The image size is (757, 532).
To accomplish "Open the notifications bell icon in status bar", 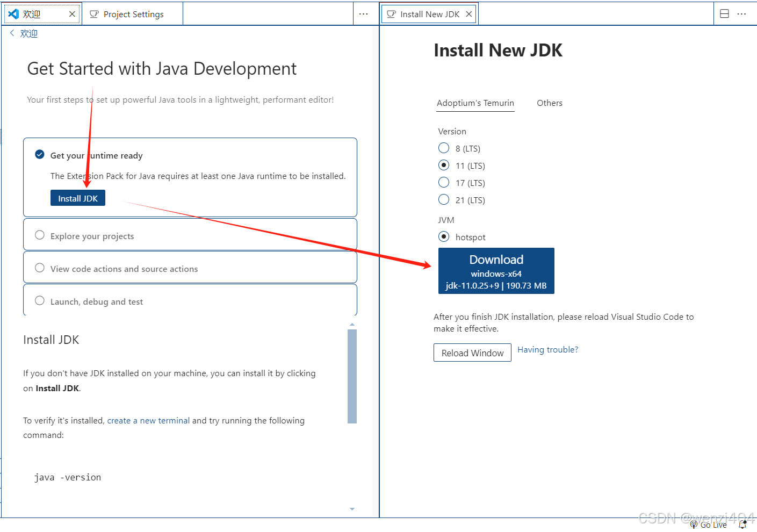I will [x=743, y=524].
